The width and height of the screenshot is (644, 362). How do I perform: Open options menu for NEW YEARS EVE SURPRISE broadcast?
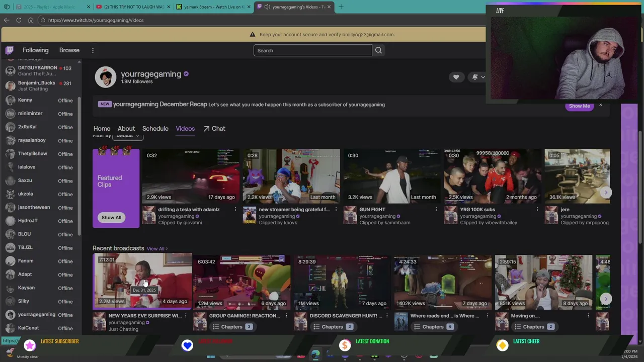coord(186,316)
